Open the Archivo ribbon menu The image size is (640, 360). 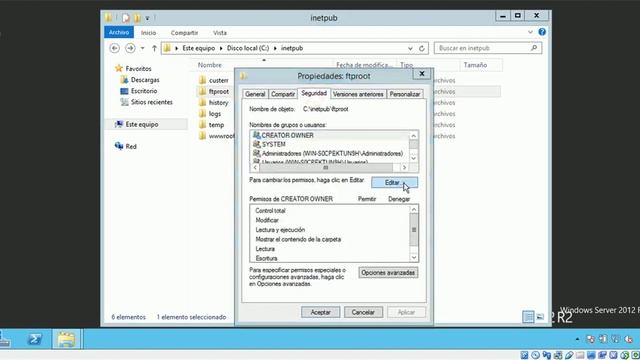tap(119, 32)
